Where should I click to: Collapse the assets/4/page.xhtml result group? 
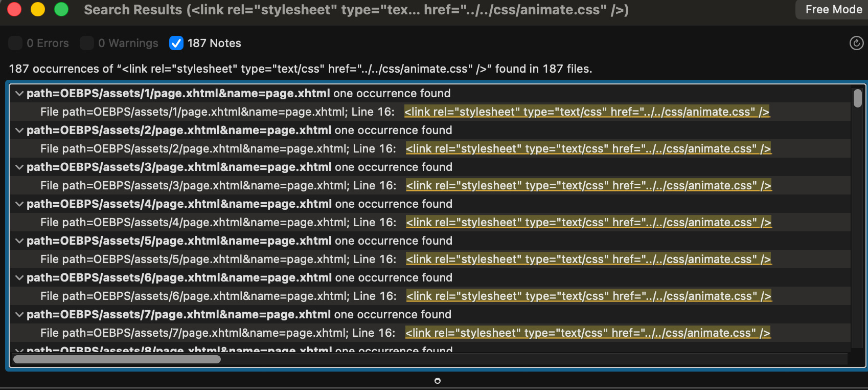click(x=19, y=204)
